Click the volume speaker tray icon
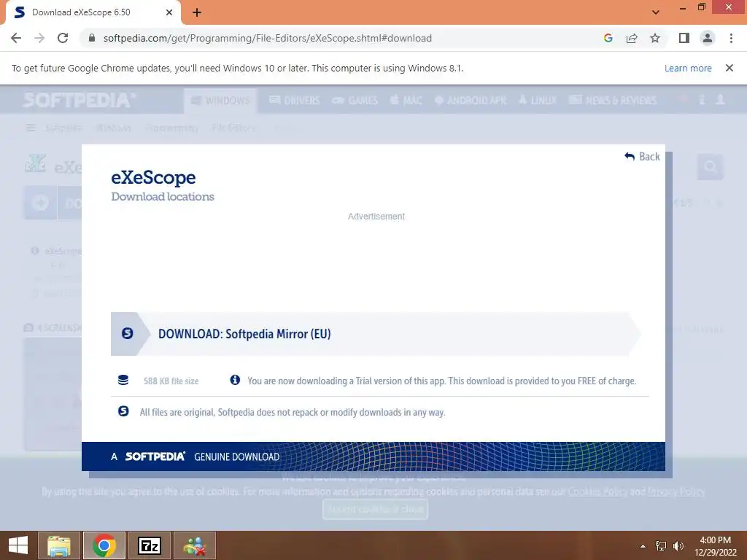The image size is (747, 560). [x=678, y=546]
